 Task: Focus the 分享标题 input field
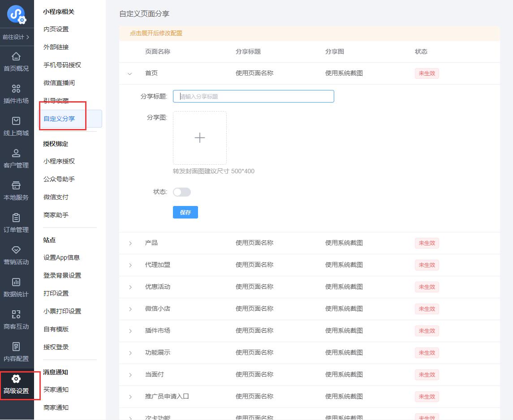pos(253,96)
